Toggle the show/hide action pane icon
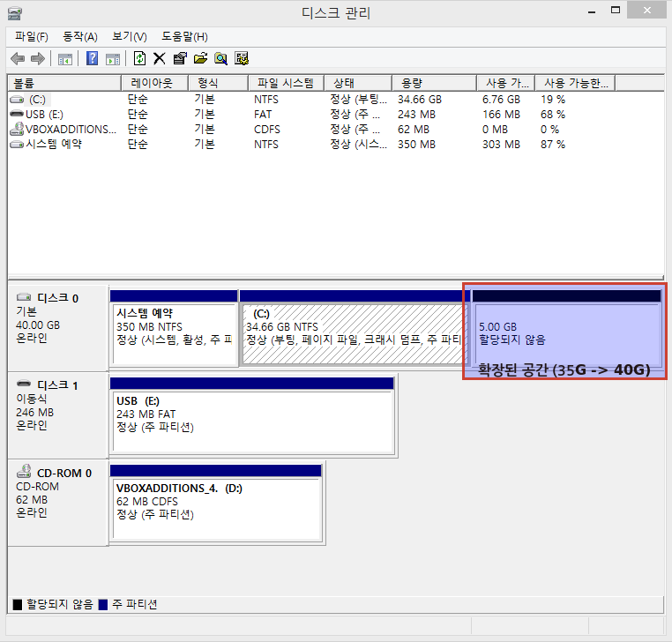 click(113, 59)
